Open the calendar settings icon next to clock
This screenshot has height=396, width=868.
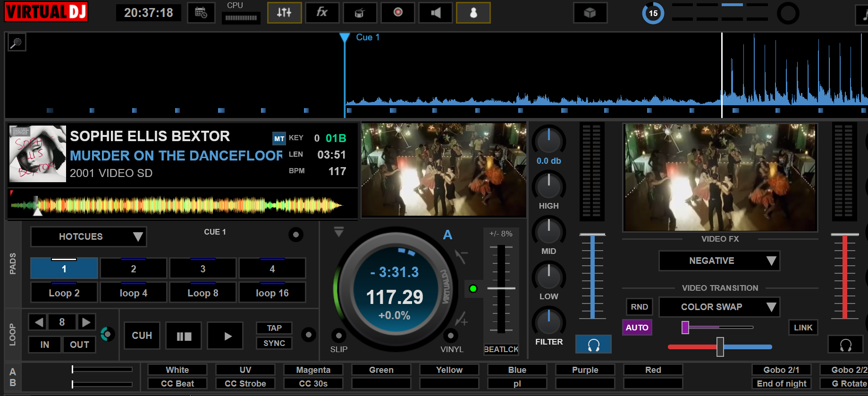coord(201,13)
